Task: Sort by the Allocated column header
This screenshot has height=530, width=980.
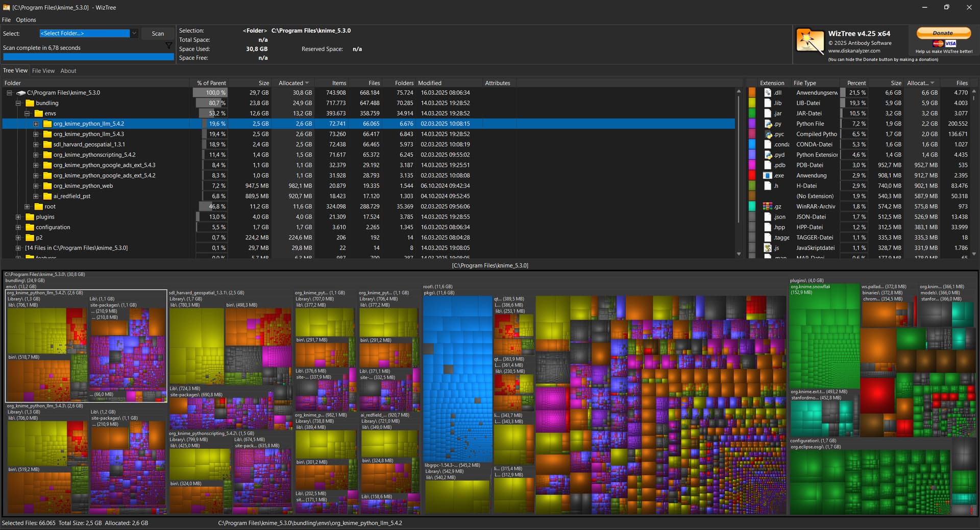Action: [x=293, y=83]
